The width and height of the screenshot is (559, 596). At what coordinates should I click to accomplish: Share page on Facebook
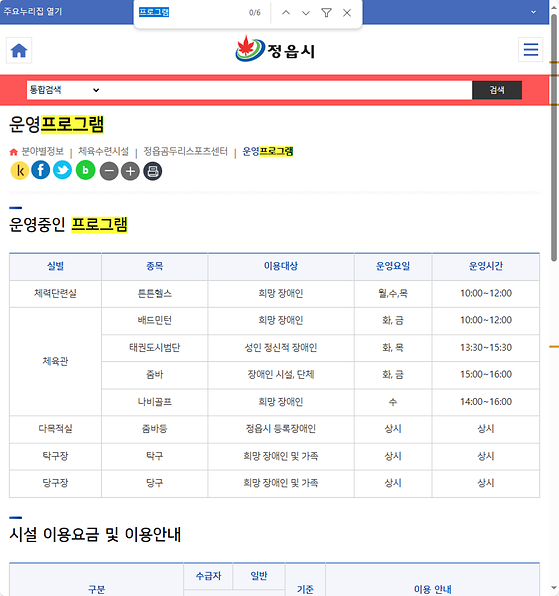41,170
